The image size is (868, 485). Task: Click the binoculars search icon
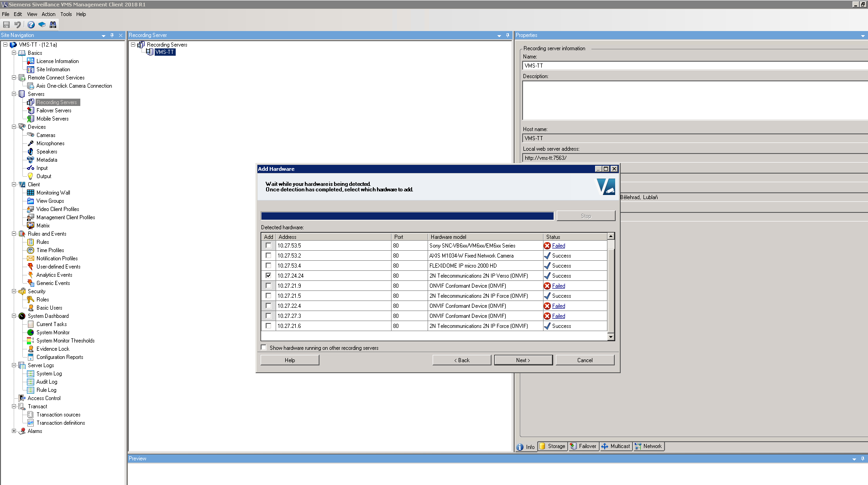point(53,25)
